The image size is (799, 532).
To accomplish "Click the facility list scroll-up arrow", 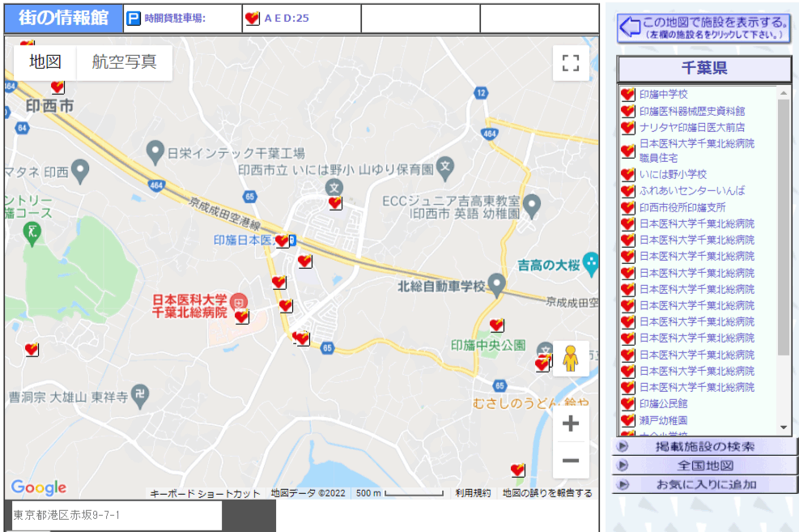I will (784, 93).
